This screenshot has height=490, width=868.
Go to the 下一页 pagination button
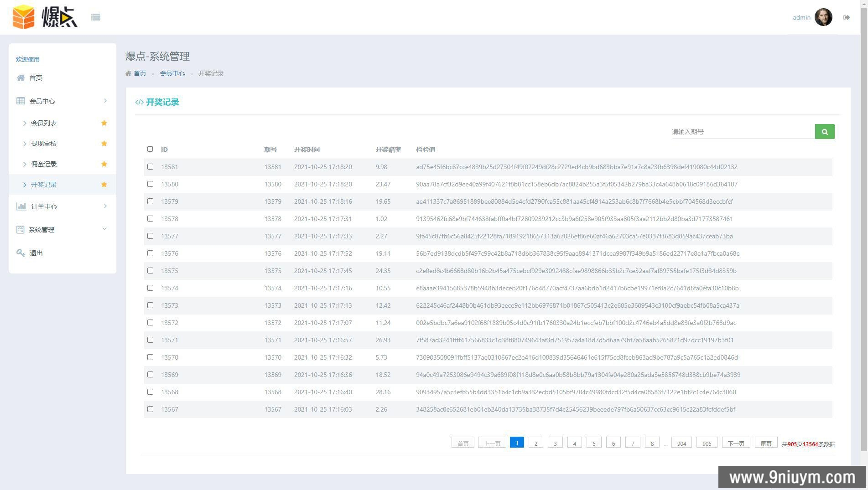735,444
